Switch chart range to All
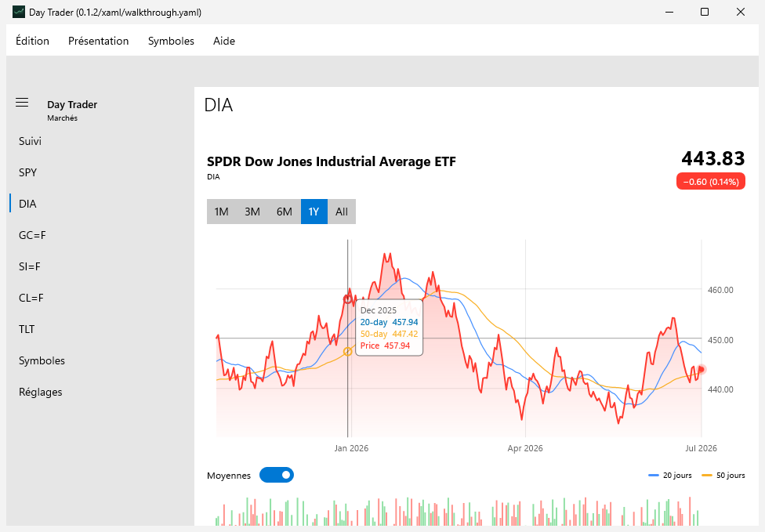This screenshot has height=532, width=765. pos(342,212)
